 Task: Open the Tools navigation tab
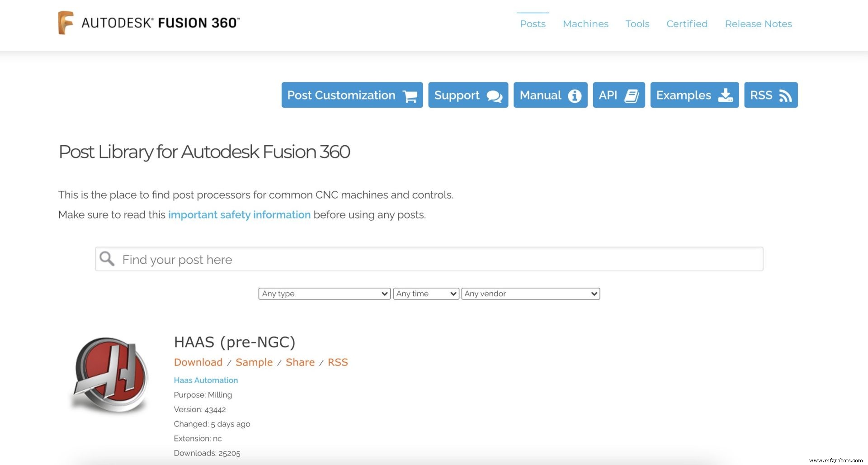(637, 24)
